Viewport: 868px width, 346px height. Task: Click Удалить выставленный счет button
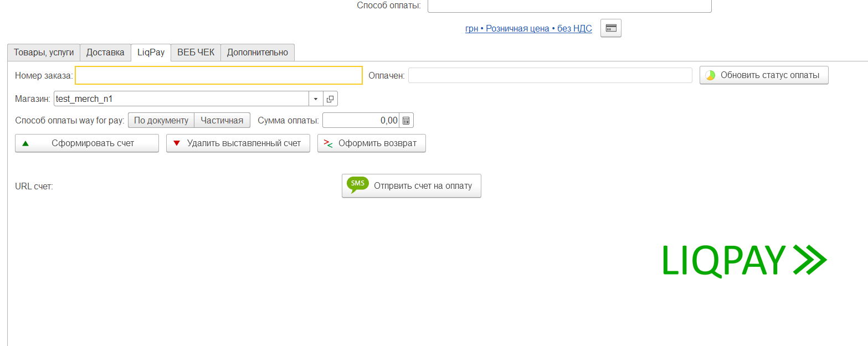coord(238,143)
